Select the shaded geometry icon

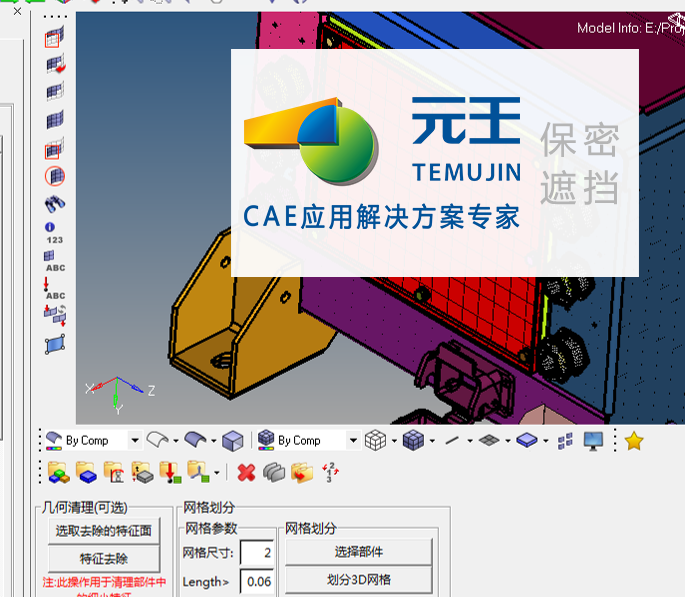tap(195, 440)
